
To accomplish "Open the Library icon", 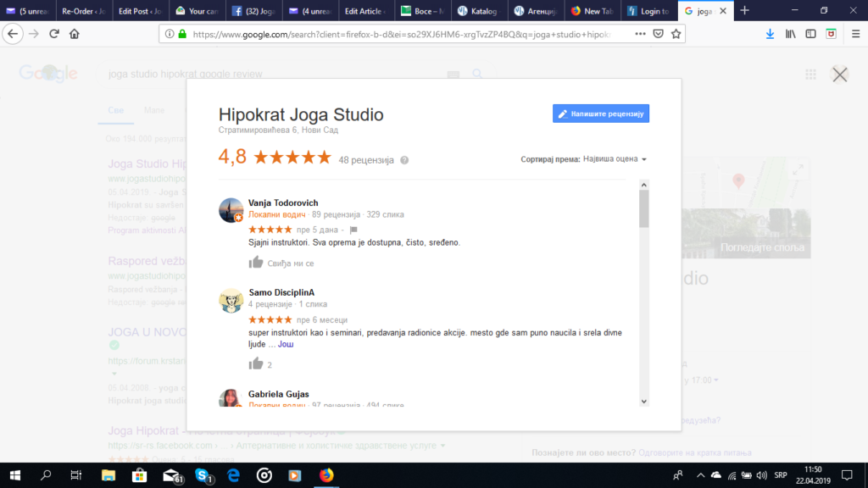I will click(790, 34).
